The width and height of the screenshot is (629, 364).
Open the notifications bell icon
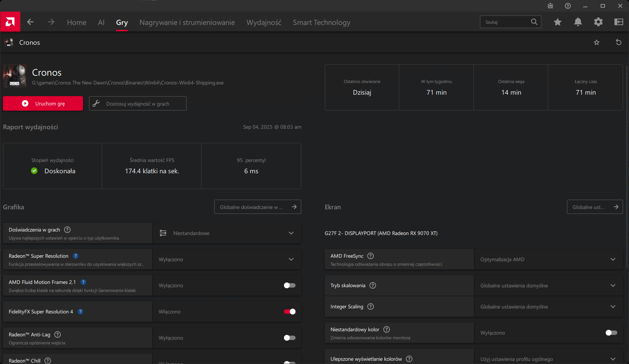click(578, 22)
